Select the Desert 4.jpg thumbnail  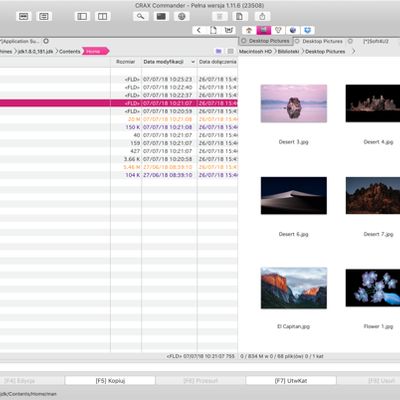pyautogui.click(x=373, y=103)
